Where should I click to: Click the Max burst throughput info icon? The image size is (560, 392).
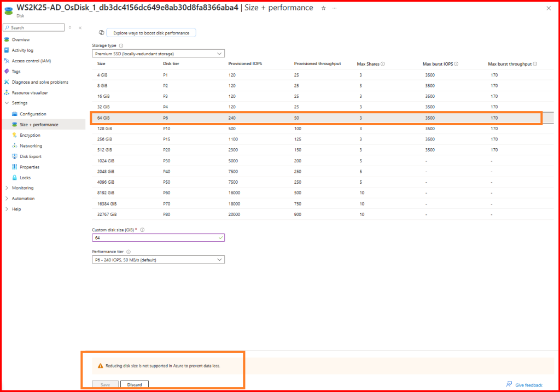(535, 64)
